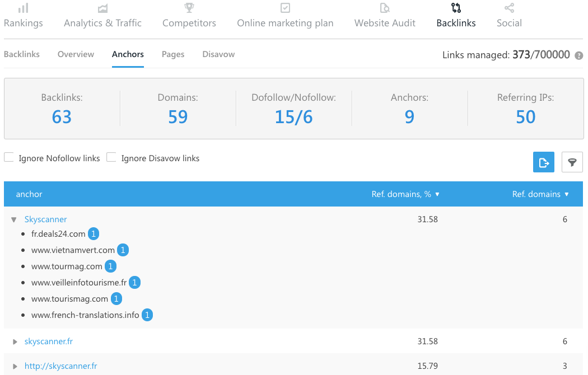Click the http://skyscanner.fr anchor link

[x=60, y=366]
